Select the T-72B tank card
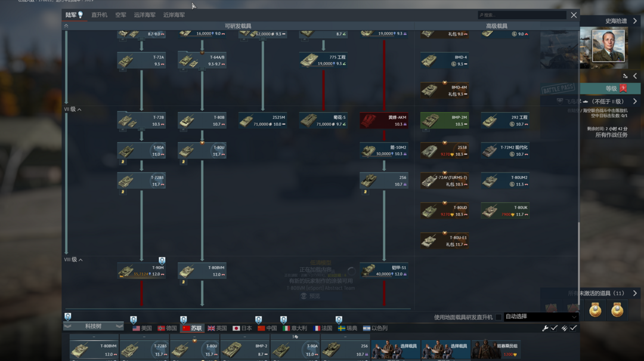The width and height of the screenshot is (644, 361). coord(141,121)
